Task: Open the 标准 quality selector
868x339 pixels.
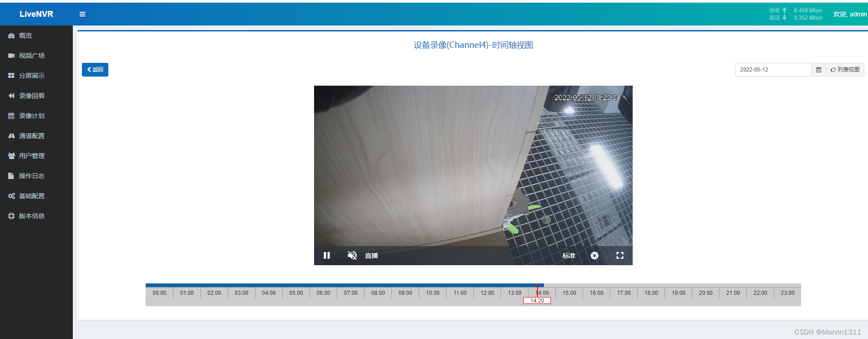Action: click(x=569, y=256)
